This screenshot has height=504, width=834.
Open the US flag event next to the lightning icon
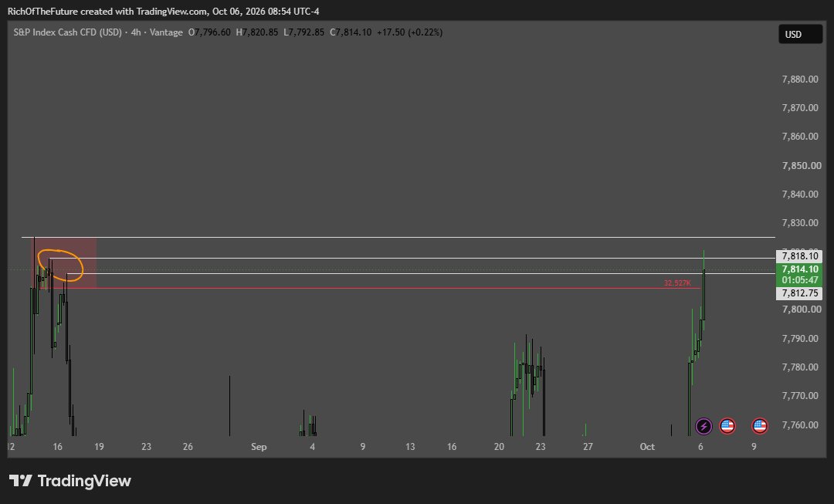coord(727,426)
